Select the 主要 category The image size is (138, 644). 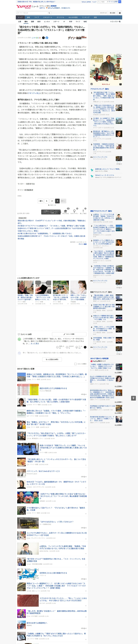[20, 21]
